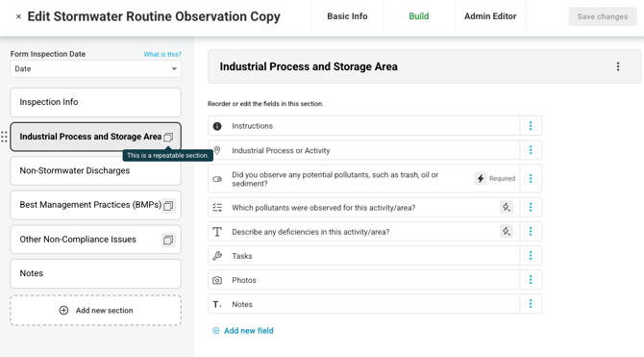Open the Admin Editor tab
Image resolution: width=644 pixels, height=357 pixels.
point(490,16)
